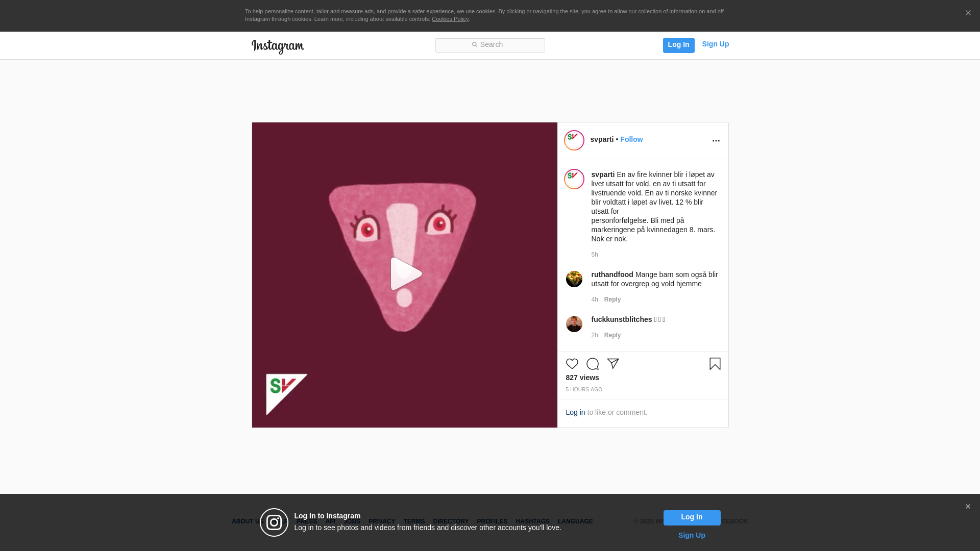Open ruthandfood username link
Viewport: 980px width, 551px height.
pos(612,274)
